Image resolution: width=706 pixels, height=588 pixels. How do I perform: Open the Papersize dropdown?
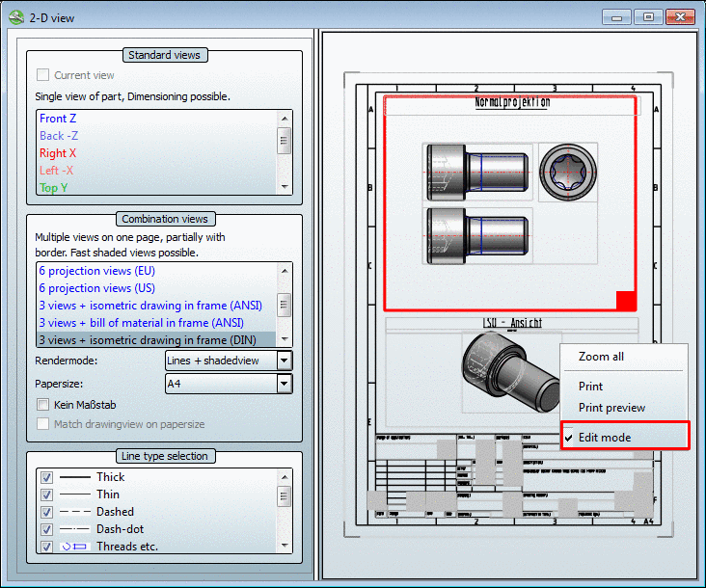(284, 384)
